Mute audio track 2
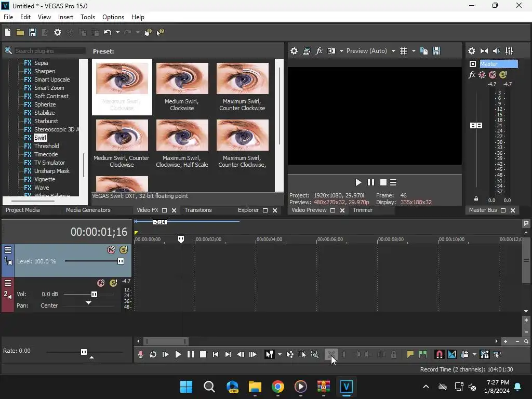This screenshot has height=399, width=532. tap(101, 283)
